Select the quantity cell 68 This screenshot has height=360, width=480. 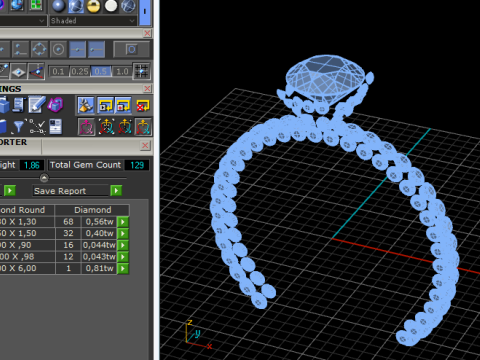(68, 222)
